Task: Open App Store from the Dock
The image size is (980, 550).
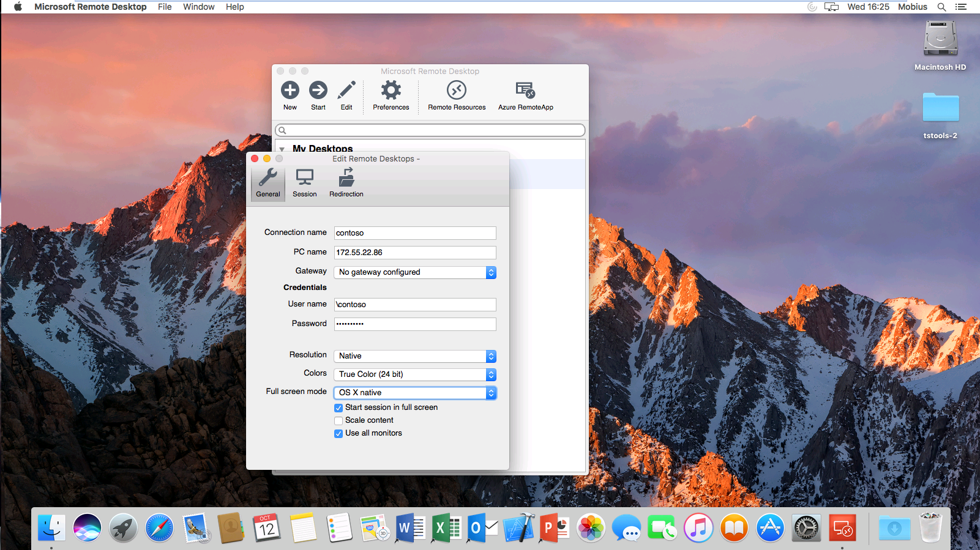Action: pos(770,527)
